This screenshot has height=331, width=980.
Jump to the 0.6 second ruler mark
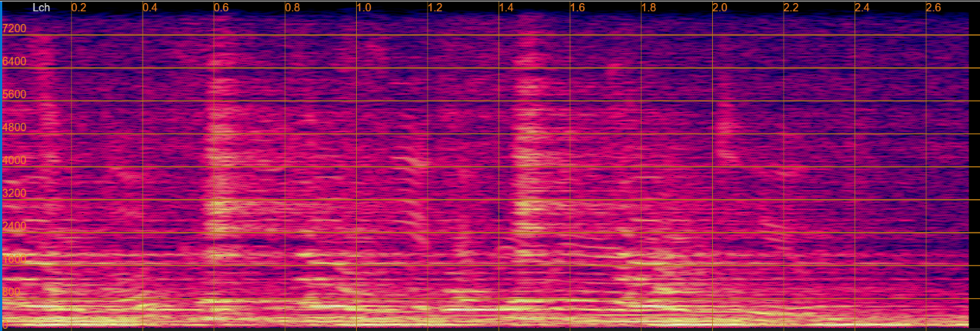coord(221,7)
